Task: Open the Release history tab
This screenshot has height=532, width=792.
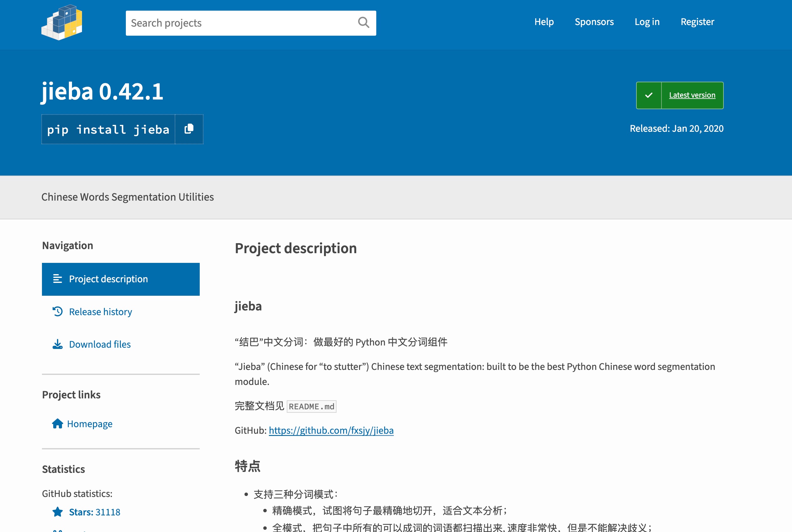Action: coord(121,311)
